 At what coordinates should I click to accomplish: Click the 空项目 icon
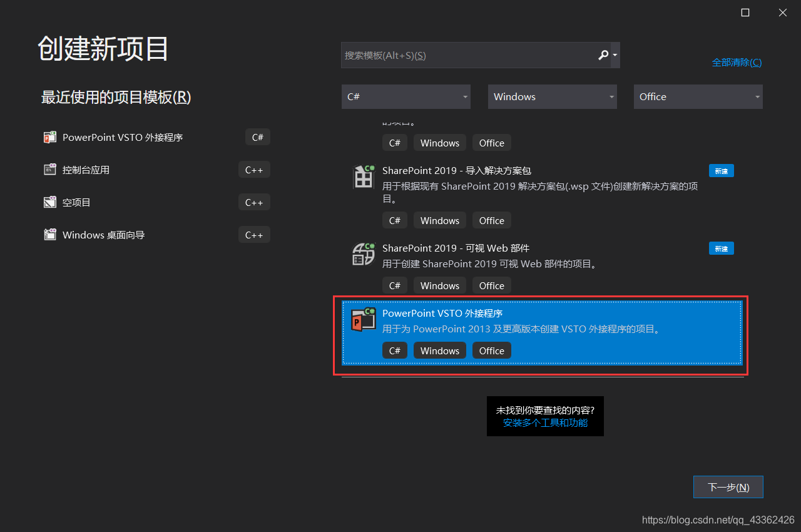click(x=50, y=202)
